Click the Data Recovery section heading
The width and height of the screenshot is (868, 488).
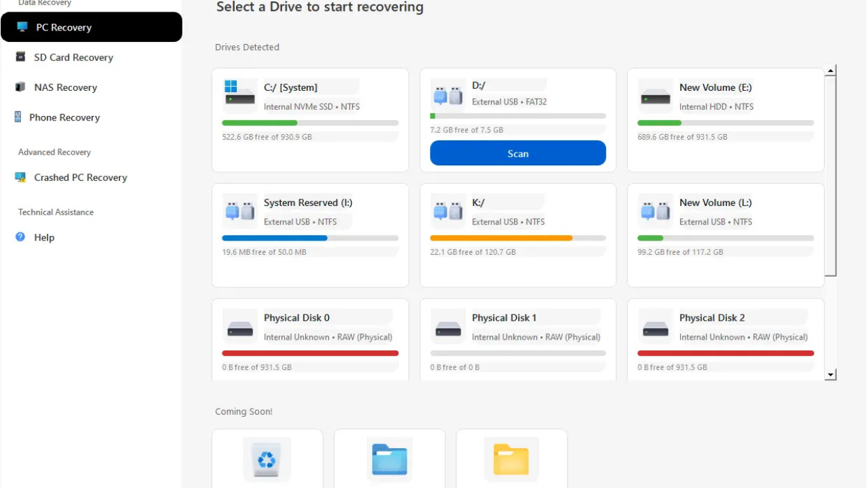click(45, 3)
